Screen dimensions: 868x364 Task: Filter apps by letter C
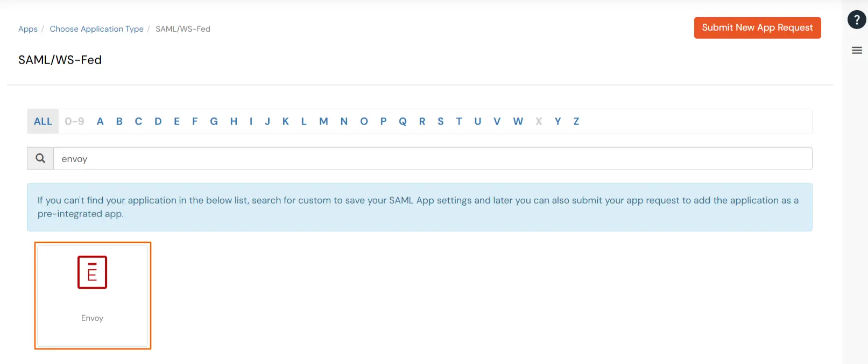tap(139, 122)
